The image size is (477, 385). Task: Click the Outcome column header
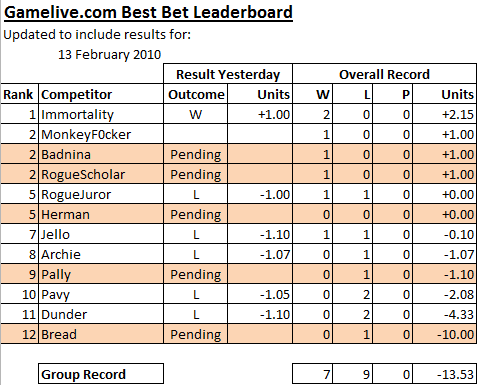click(x=196, y=94)
